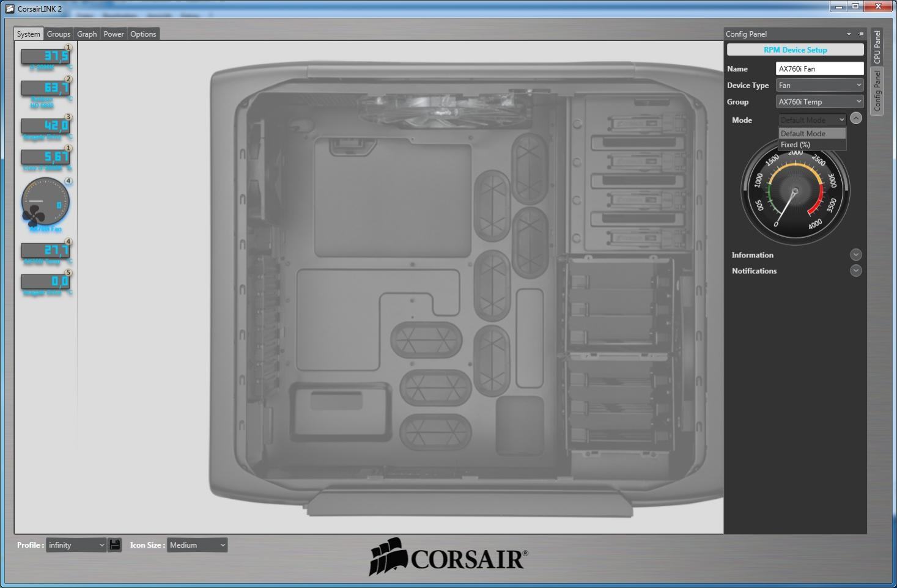
Task: Open the Config Panel window options arrow
Action: point(849,34)
